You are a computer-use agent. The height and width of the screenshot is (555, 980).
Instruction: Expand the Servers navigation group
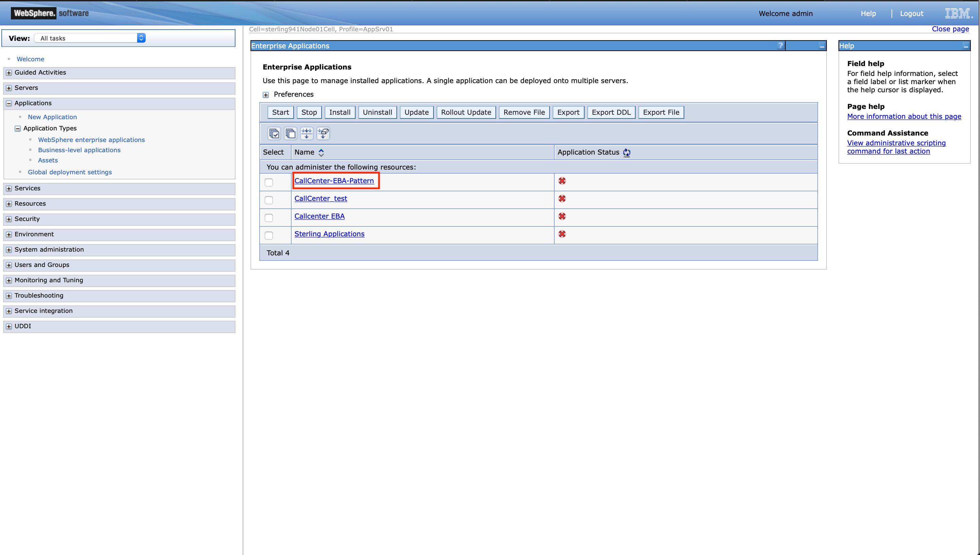(x=9, y=88)
